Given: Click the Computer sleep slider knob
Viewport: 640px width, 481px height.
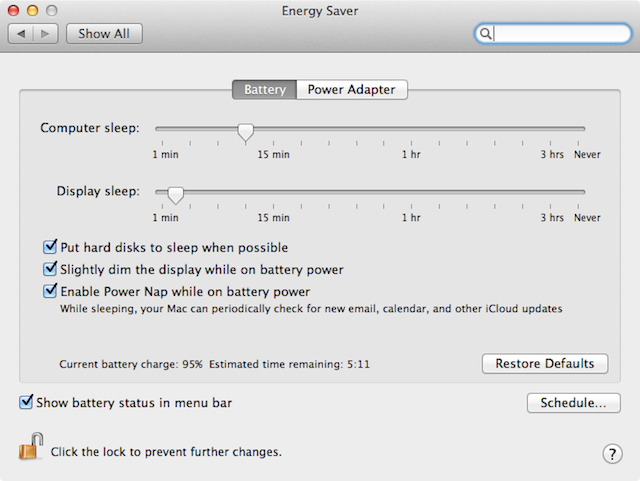Looking at the screenshot, I should click(245, 131).
